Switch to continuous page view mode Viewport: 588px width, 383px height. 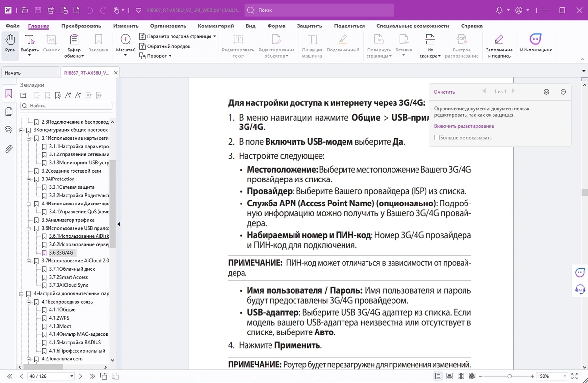tap(449, 376)
